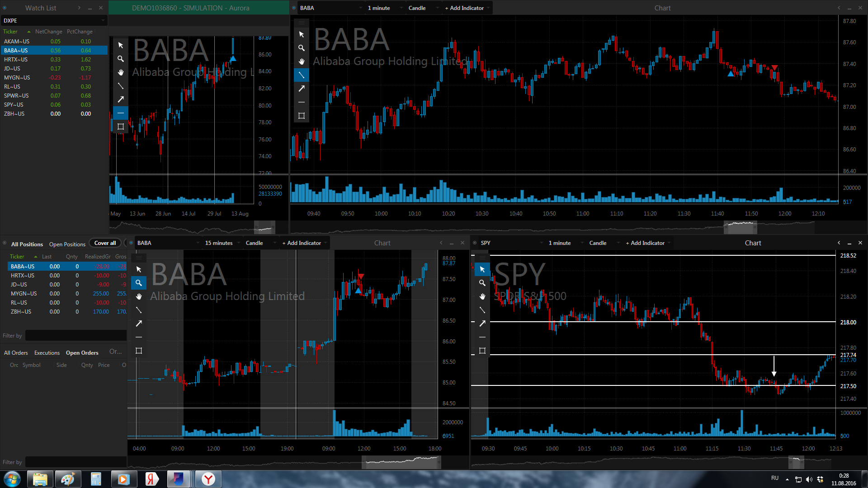The width and height of the screenshot is (868, 488).
Task: Select zoom tool in BABA 1 minute chart
Action: tap(302, 48)
